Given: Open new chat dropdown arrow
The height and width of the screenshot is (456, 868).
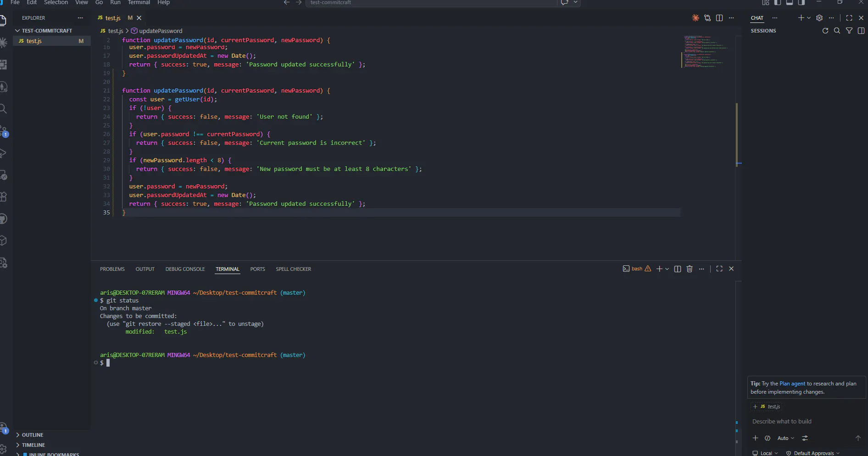Looking at the screenshot, I should [x=809, y=18].
